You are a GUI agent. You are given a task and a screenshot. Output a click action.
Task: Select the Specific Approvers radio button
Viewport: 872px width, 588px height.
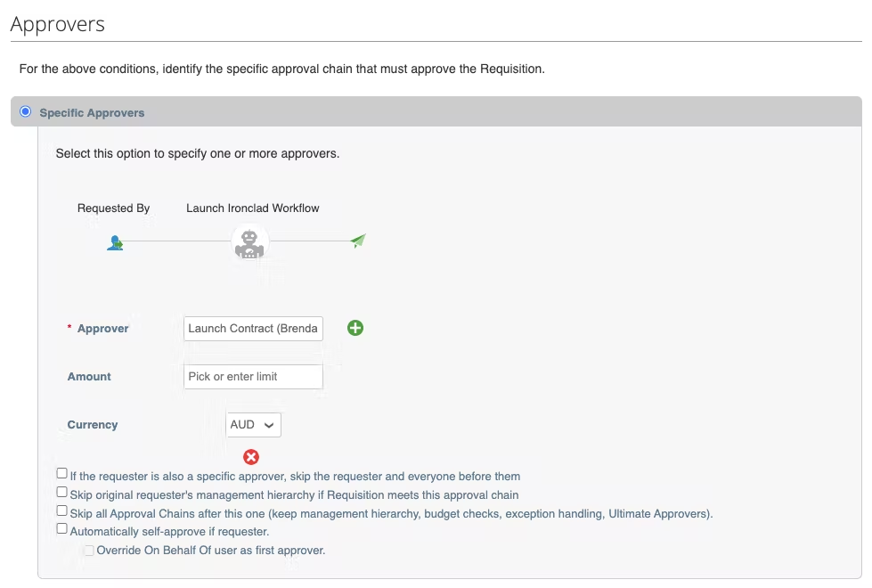(25, 112)
